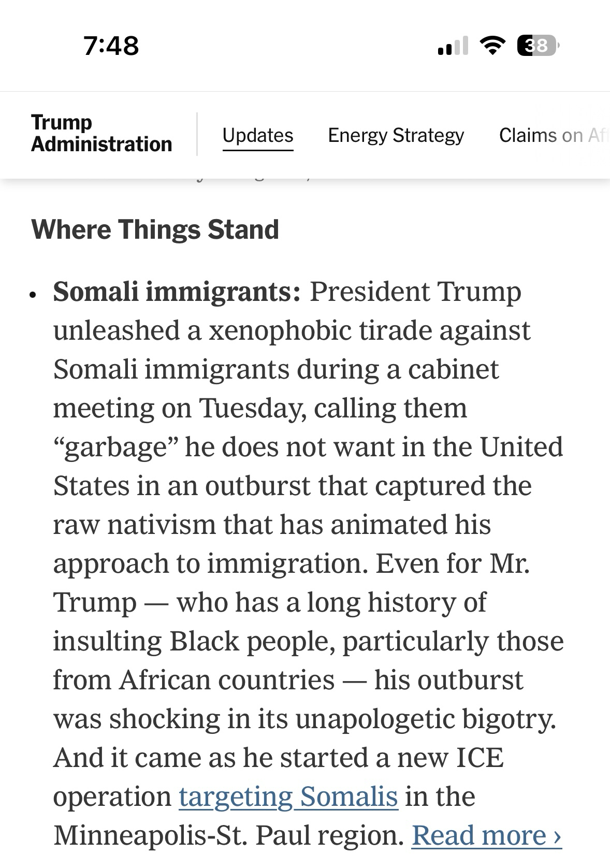
Task: Open the partially visible Claims tab
Action: [552, 135]
